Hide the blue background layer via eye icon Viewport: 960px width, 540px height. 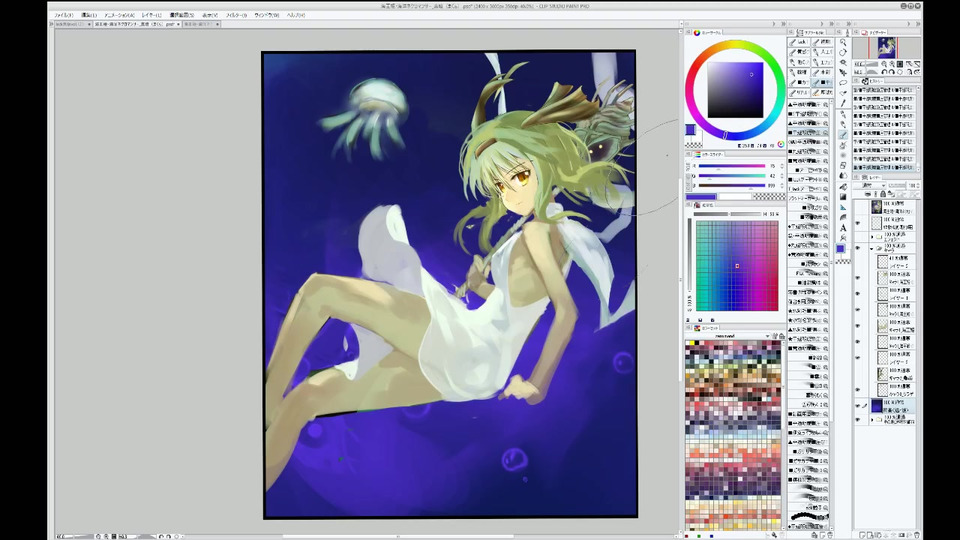[x=858, y=406]
